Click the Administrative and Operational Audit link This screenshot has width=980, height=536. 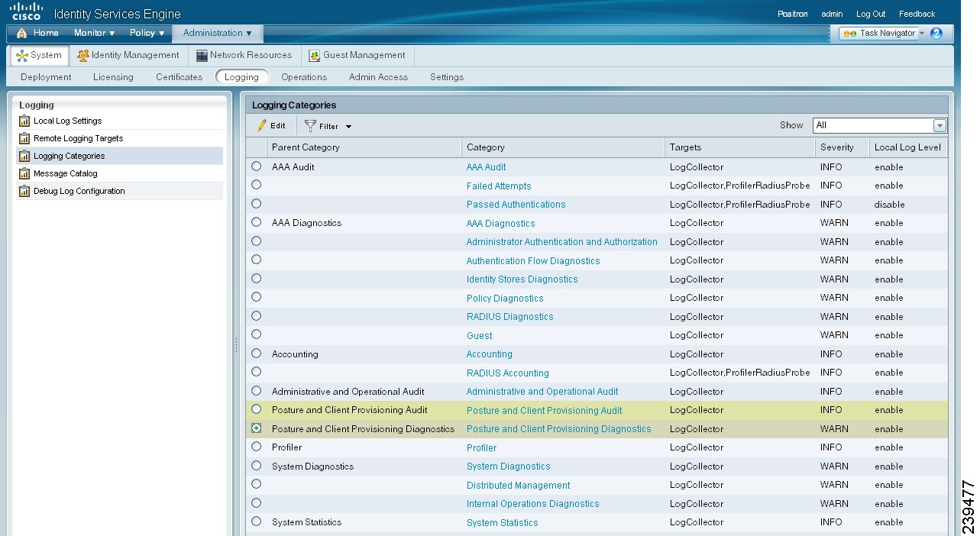tap(542, 392)
